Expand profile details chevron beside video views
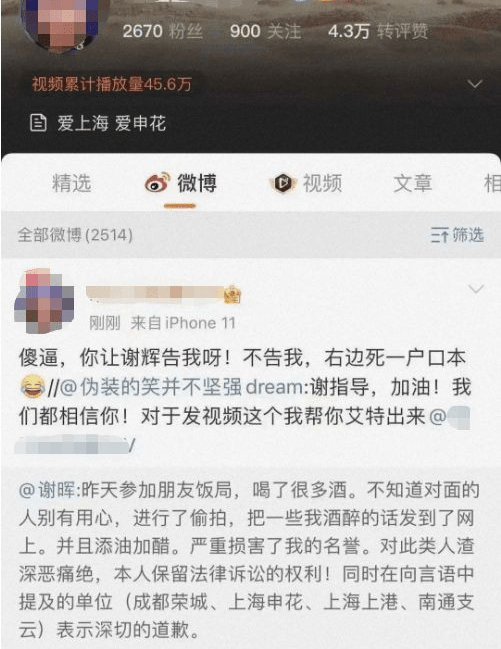Screen dimensions: 501x649 pyautogui.click(x=475, y=84)
